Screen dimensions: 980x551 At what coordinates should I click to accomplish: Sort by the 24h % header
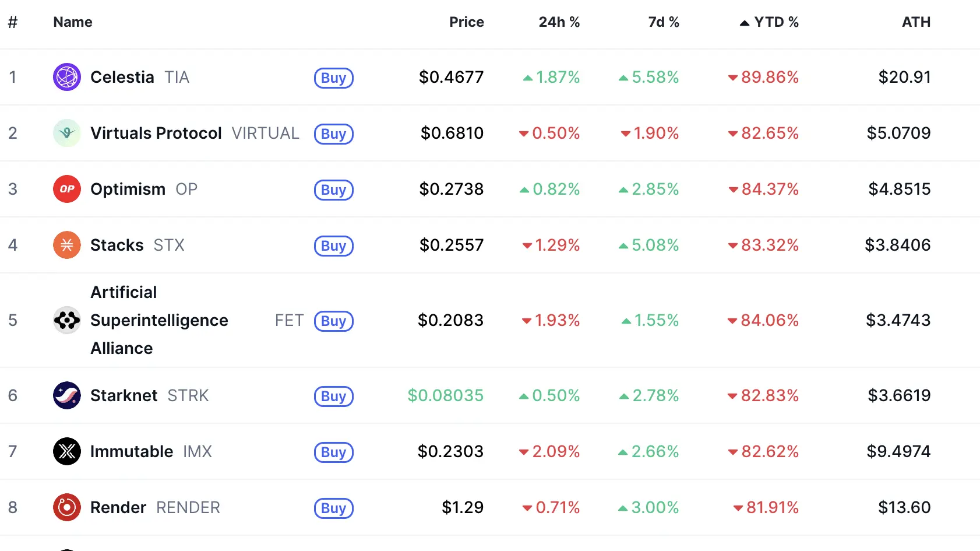[x=559, y=22]
